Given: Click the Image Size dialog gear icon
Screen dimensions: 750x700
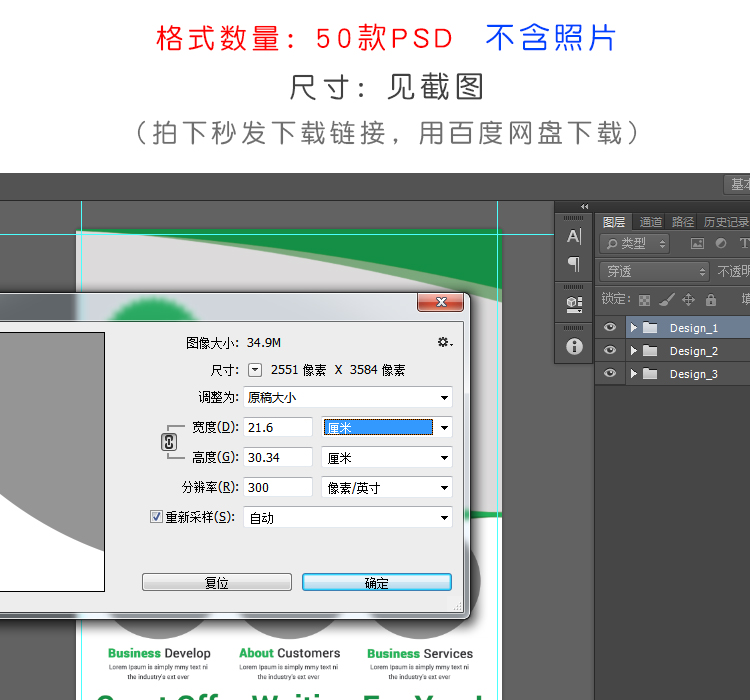Looking at the screenshot, I should [x=444, y=343].
